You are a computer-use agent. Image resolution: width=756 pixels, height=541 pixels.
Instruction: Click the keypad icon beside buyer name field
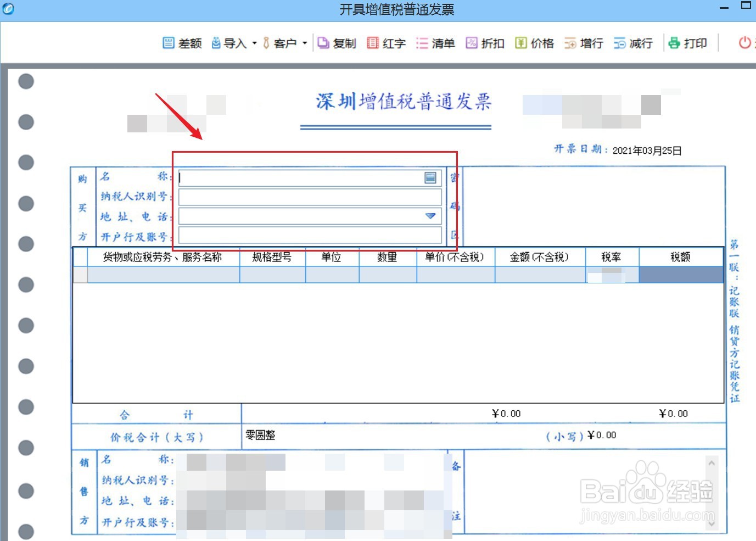pyautogui.click(x=430, y=178)
